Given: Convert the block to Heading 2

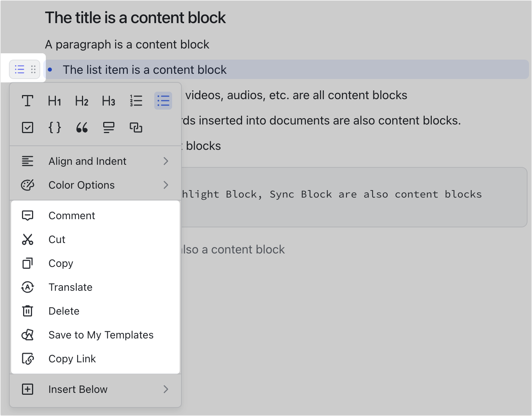Looking at the screenshot, I should pos(81,101).
